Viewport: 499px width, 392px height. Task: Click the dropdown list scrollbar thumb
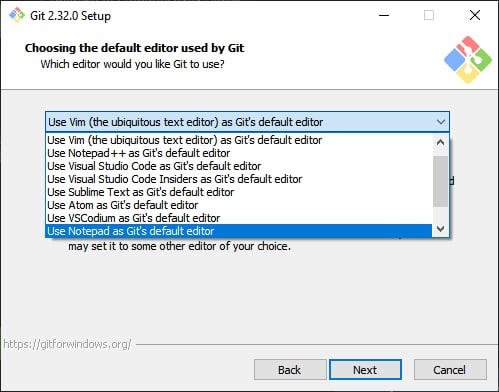pyautogui.click(x=440, y=181)
